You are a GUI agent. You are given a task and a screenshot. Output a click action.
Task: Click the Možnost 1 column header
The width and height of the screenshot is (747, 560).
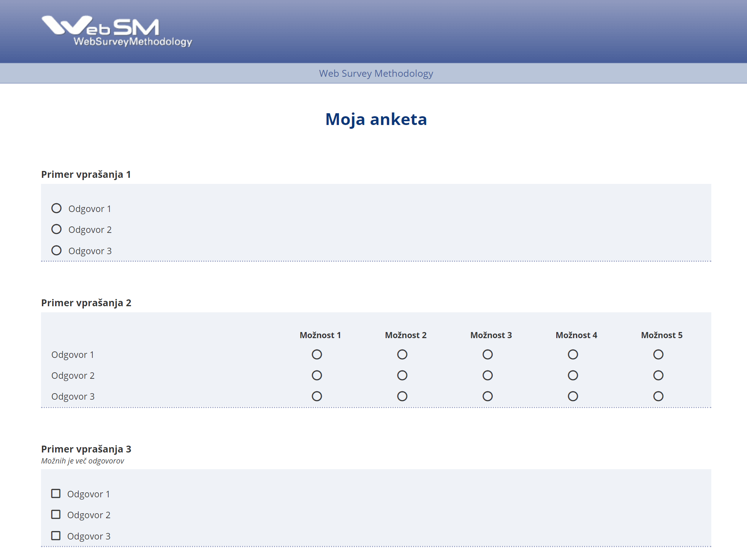point(320,335)
